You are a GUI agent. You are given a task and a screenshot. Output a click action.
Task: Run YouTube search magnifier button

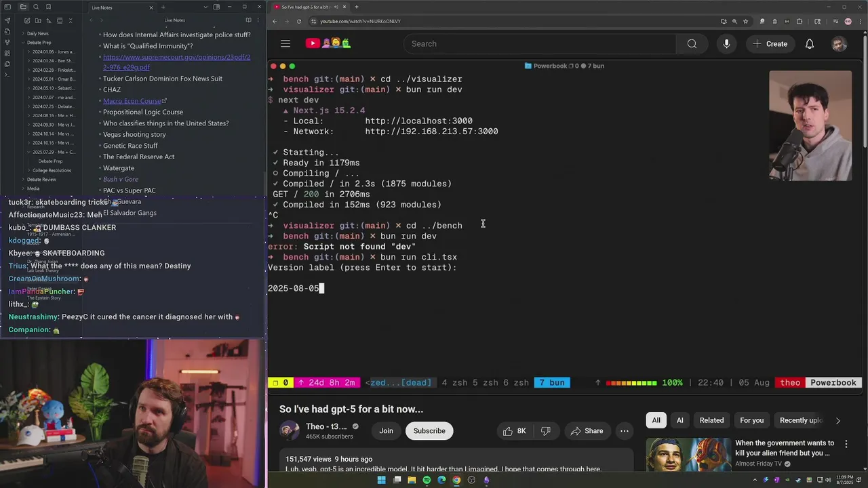coord(692,43)
